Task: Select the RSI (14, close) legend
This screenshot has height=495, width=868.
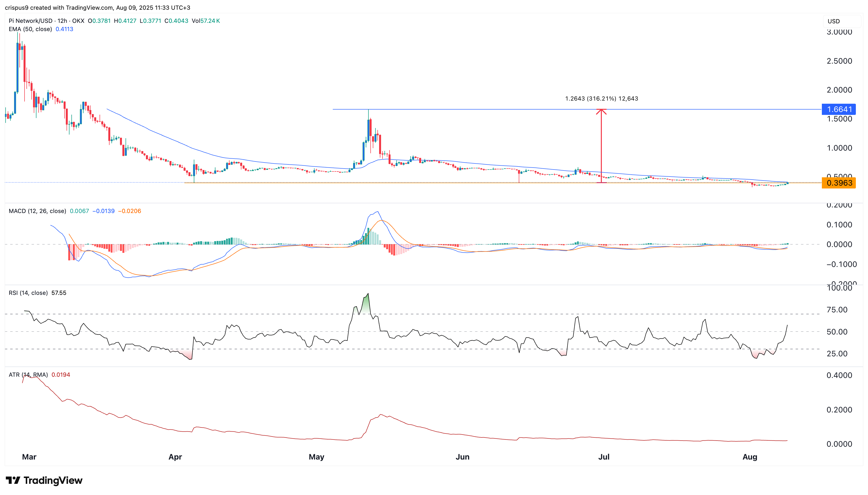Action: (x=28, y=293)
